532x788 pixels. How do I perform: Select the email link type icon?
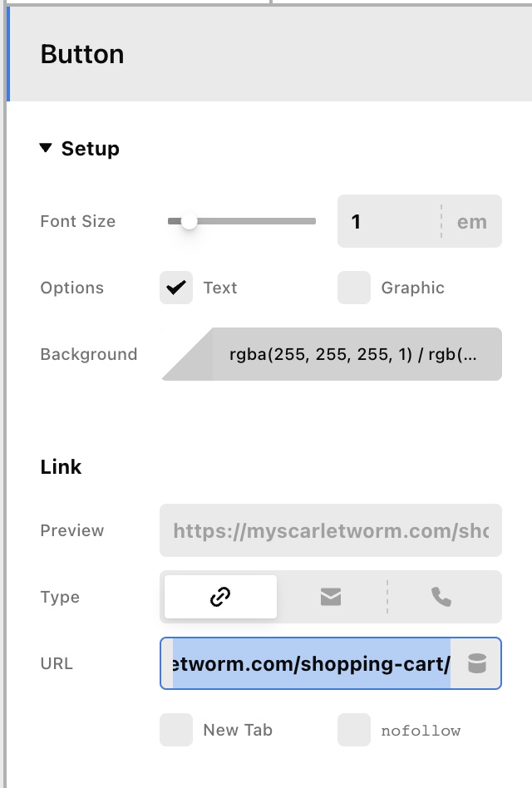331,597
